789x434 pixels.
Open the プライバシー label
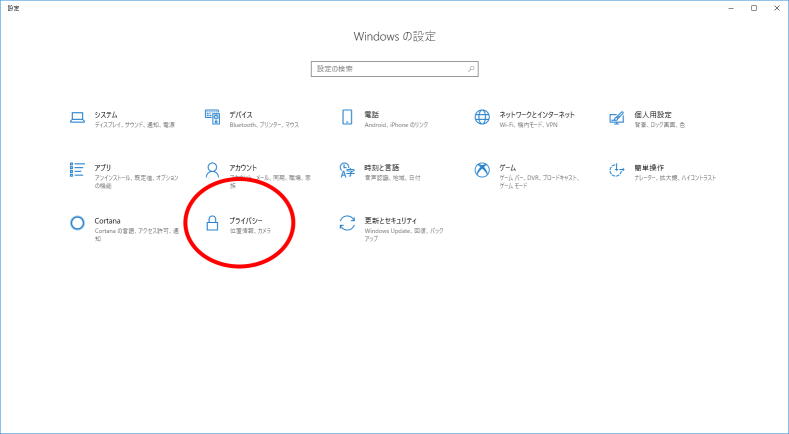(x=246, y=221)
